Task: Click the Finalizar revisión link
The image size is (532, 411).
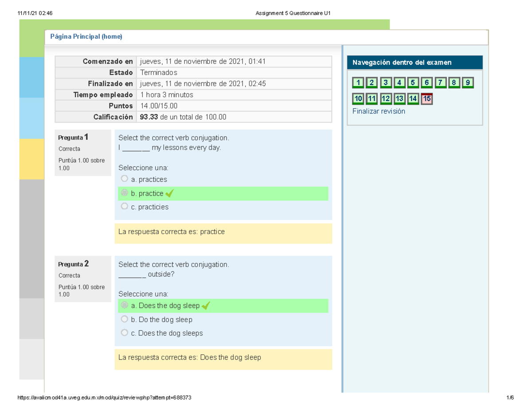Action: point(379,111)
